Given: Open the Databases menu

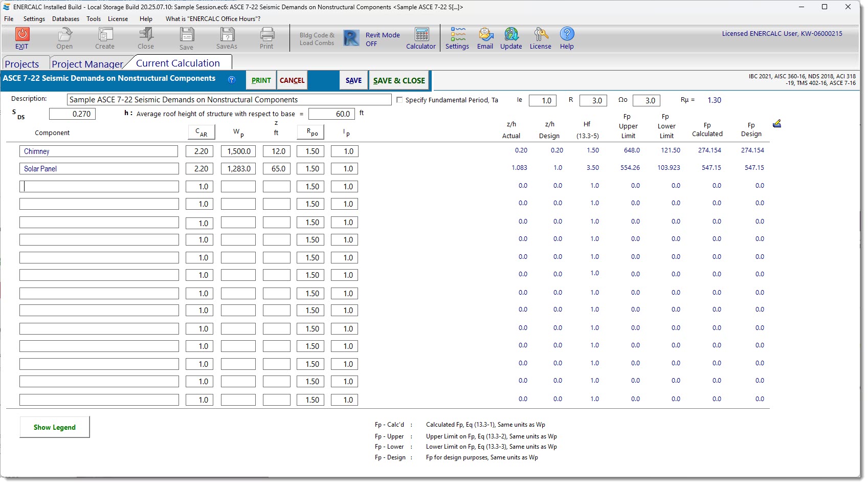Looking at the screenshot, I should [x=65, y=19].
